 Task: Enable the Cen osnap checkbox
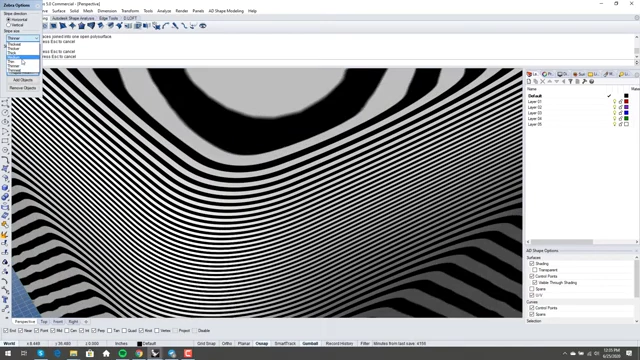click(67, 331)
